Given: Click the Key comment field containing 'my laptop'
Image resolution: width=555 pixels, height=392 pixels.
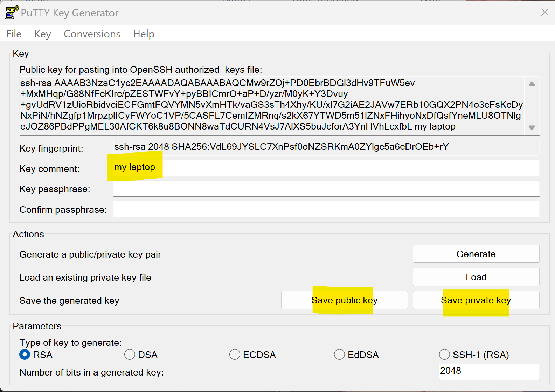Looking at the screenshot, I should point(326,168).
